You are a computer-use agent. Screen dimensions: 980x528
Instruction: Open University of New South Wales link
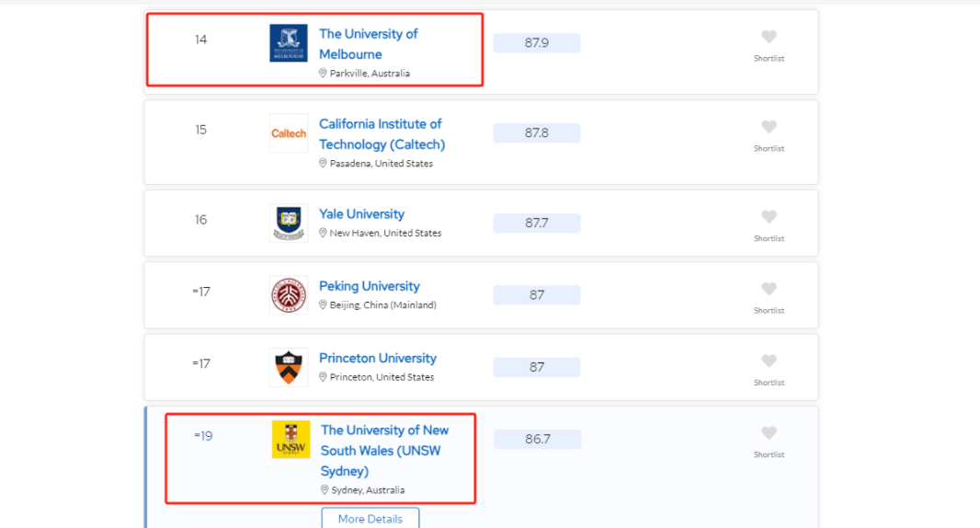(x=384, y=450)
